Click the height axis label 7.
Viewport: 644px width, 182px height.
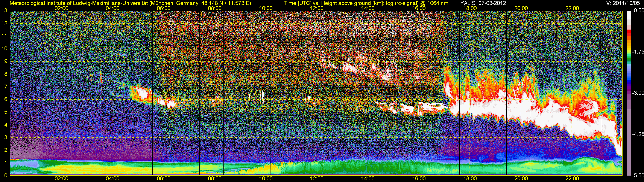click(x=6, y=87)
